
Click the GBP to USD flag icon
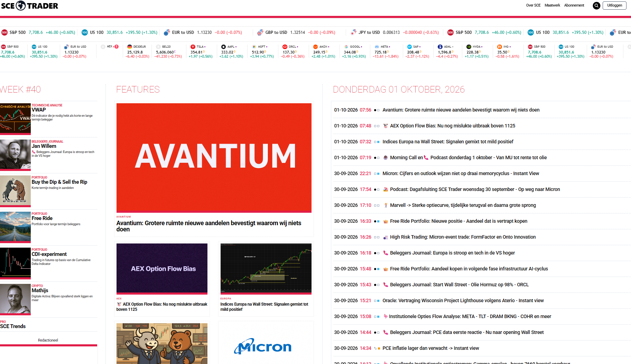pyautogui.click(x=260, y=32)
